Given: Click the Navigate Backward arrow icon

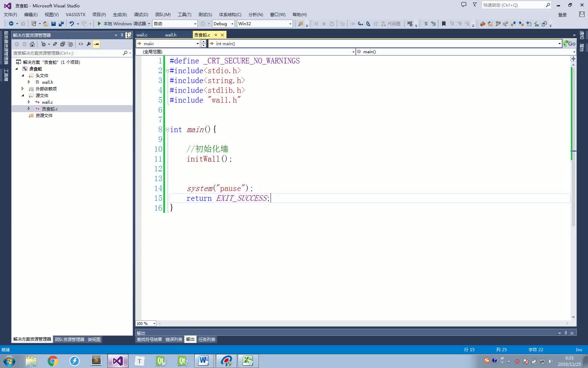Looking at the screenshot, I should click(x=11, y=24).
